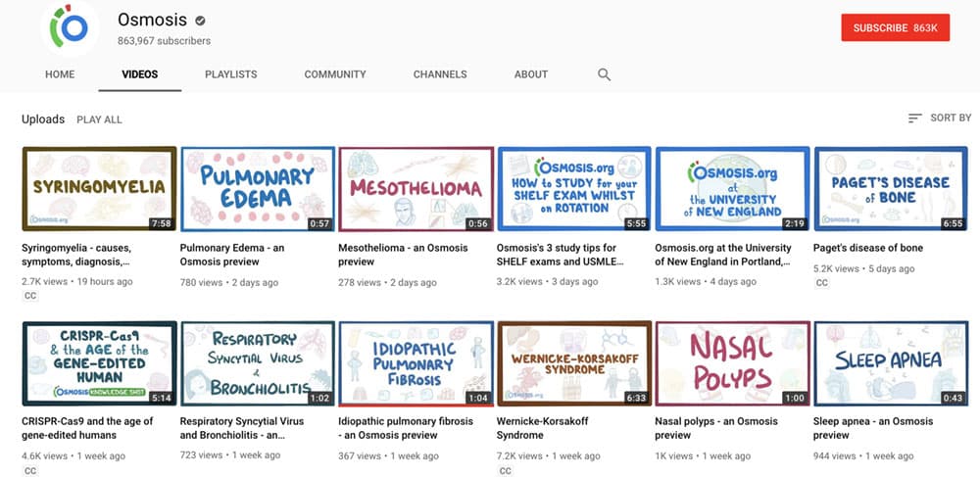Click the Osmosis channel name

tap(152, 20)
